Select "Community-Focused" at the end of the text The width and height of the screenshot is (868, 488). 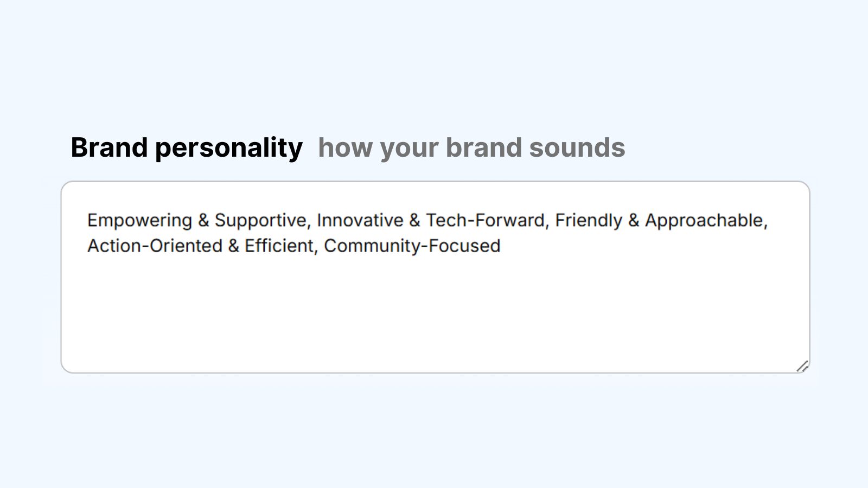(x=412, y=246)
